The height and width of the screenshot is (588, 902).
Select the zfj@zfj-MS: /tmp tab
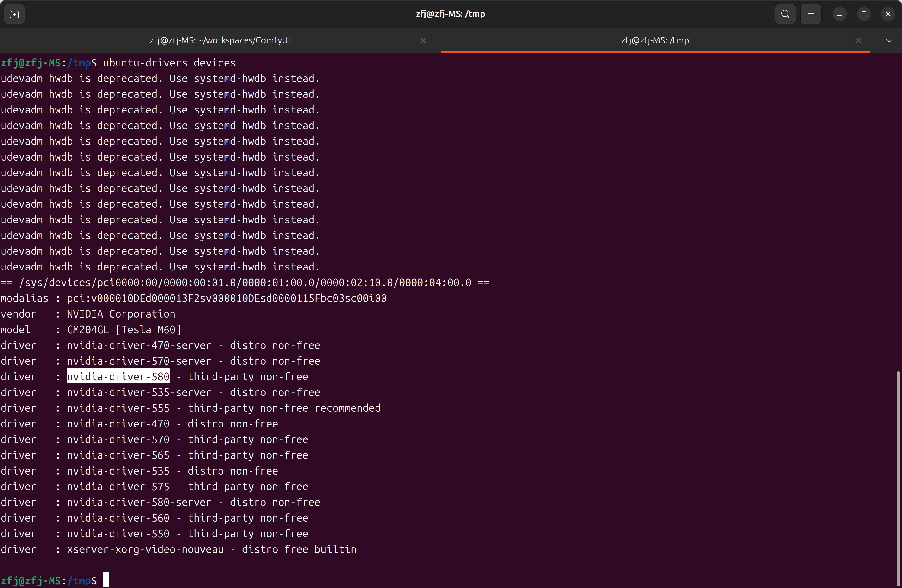click(654, 40)
